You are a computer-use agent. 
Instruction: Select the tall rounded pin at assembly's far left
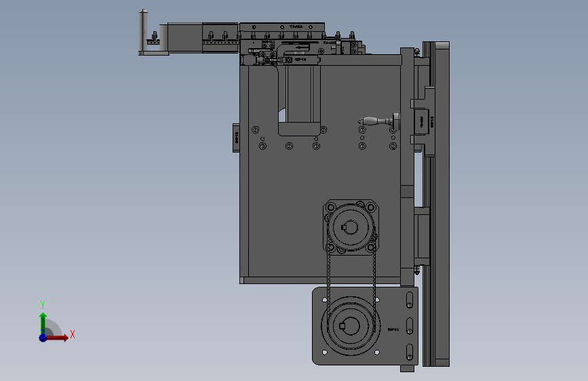[143, 31]
